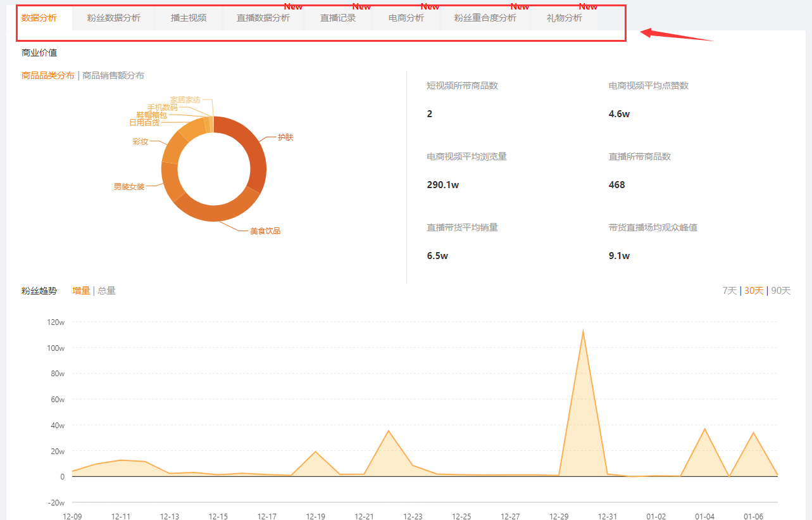Click the 电商视频平均点赞数 value 4.6w
This screenshot has height=520, width=812.
click(x=619, y=114)
